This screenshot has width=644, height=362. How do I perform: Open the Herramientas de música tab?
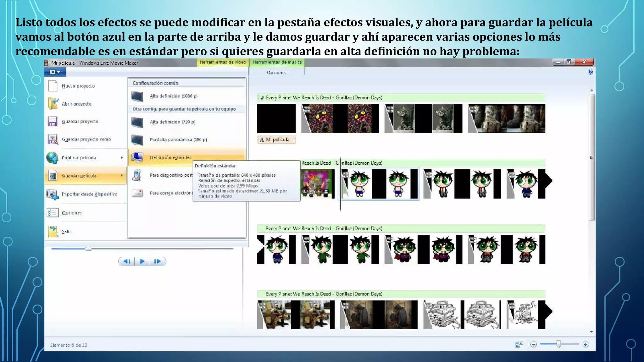[277, 62]
